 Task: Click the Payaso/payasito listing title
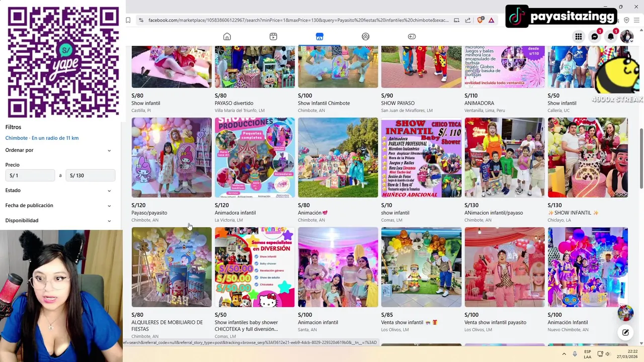[x=149, y=213]
